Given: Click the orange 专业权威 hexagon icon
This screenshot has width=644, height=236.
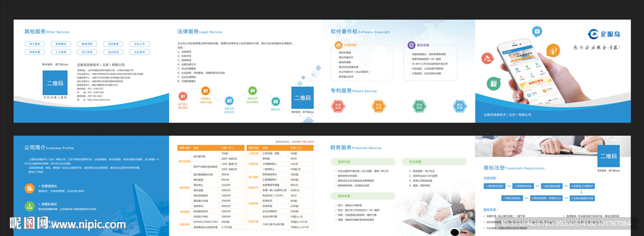Looking at the screenshot, I should tap(378, 106).
